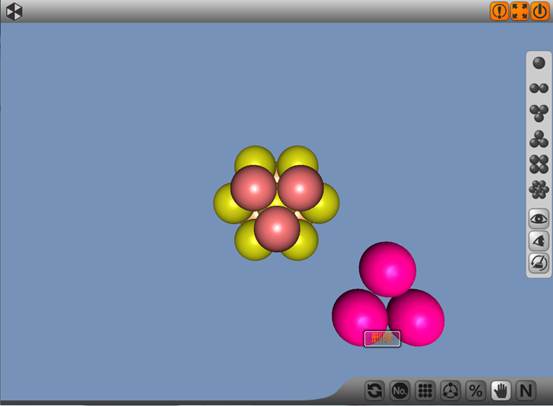This screenshot has height=406, width=553.
Task: Select the seven-sphere hexagonal cluster shape
Action: (539, 189)
